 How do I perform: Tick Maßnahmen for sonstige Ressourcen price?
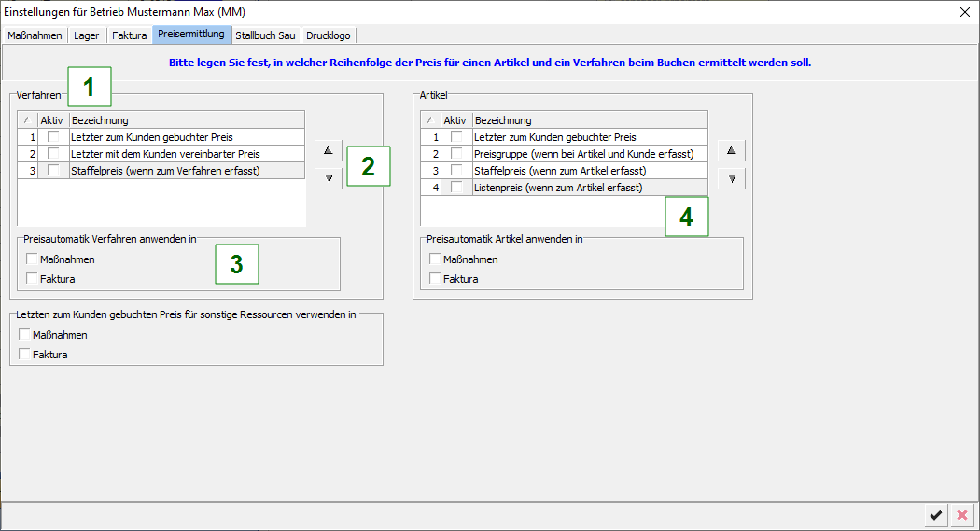click(x=25, y=335)
